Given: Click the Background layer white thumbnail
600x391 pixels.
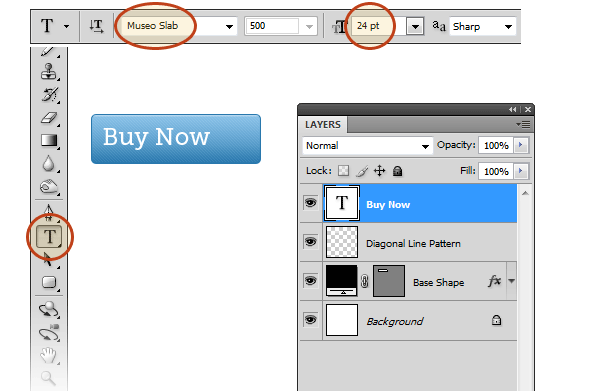Looking at the screenshot, I should pos(342,320).
